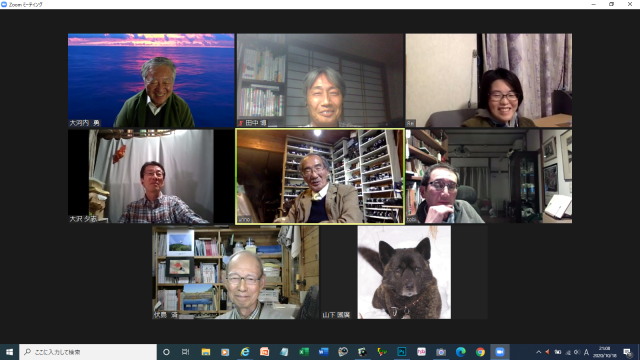
Task: Select the 山下 dog picture tile
Action: pos(404,272)
